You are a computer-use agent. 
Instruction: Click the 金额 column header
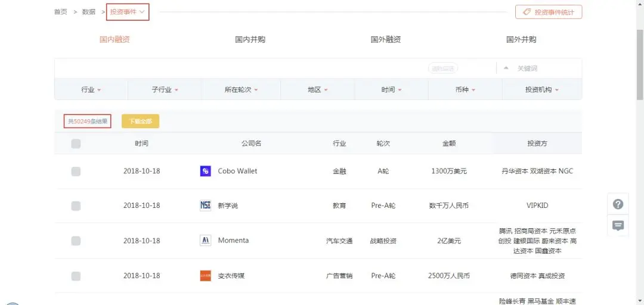click(449, 144)
